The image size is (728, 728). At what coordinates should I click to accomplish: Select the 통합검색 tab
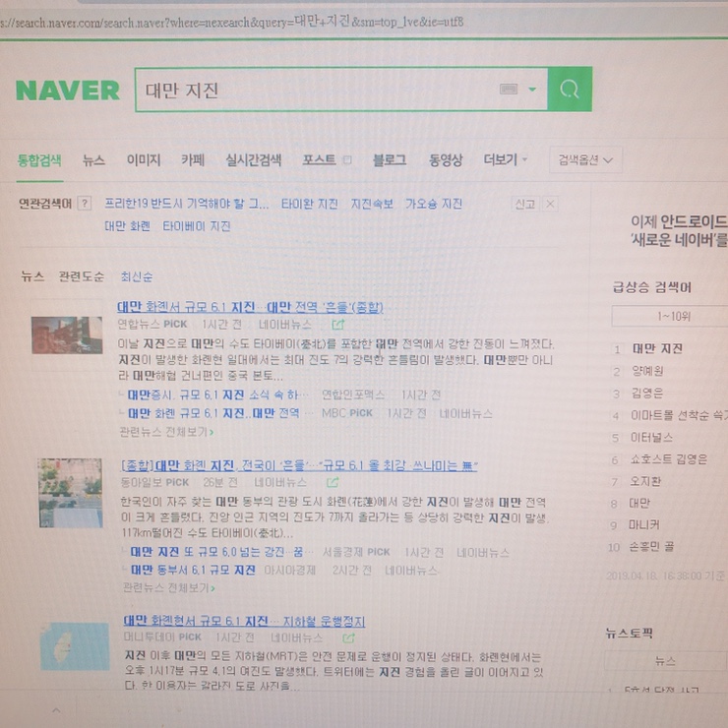pos(39,160)
